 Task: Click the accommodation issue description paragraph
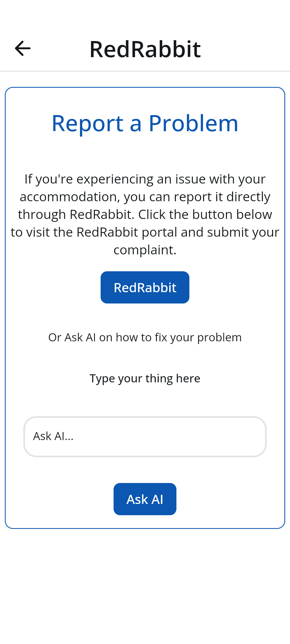click(145, 214)
